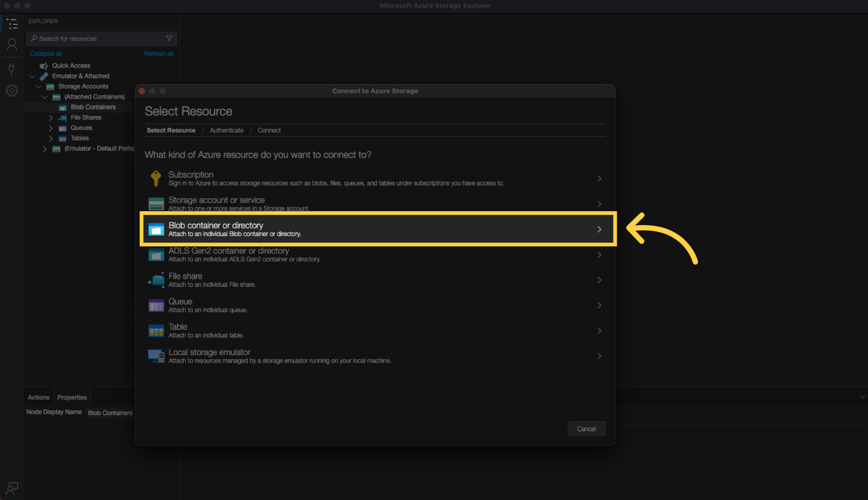Expand the Queues tree node
Viewport: 868px width, 500px height.
(x=51, y=128)
